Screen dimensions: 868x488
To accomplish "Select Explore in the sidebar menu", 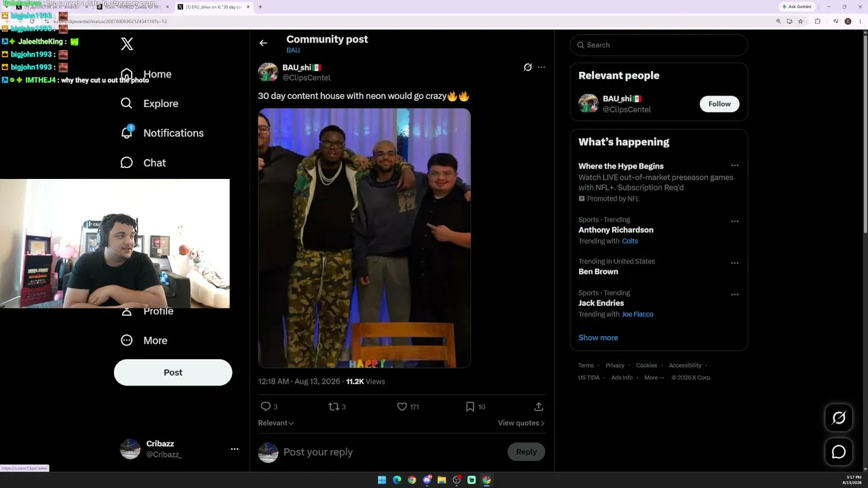I will [161, 104].
